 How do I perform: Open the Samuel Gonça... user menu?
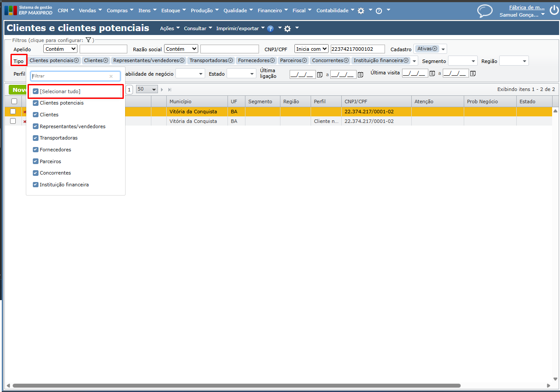coord(522,14)
